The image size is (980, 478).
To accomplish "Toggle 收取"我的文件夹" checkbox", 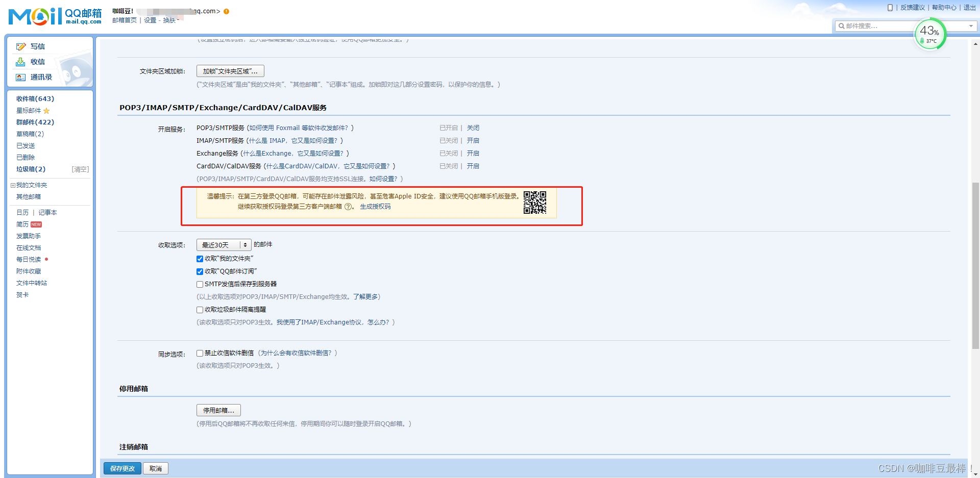I will tap(200, 259).
